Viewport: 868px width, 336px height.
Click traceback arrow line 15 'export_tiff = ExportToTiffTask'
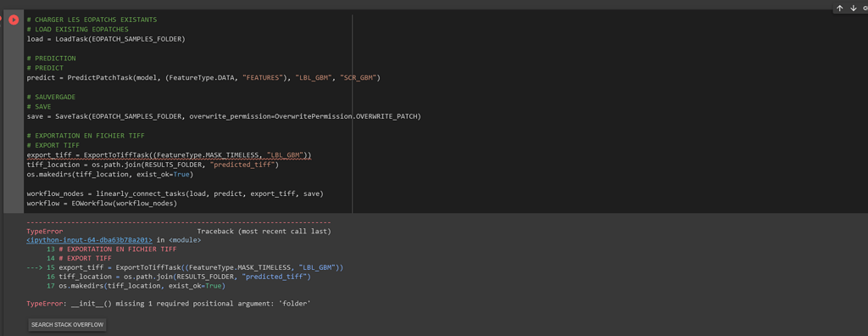tap(185, 267)
